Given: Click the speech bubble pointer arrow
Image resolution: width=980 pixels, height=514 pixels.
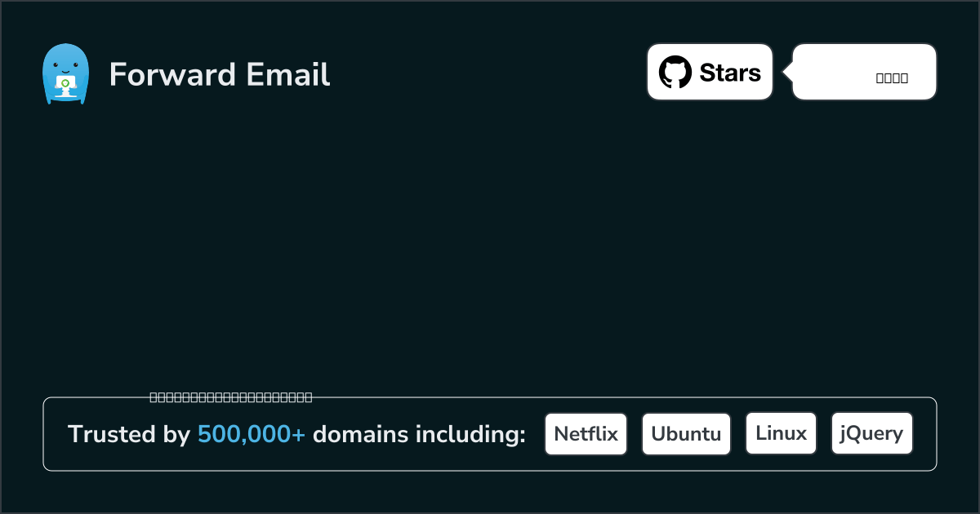Looking at the screenshot, I should point(788,73).
